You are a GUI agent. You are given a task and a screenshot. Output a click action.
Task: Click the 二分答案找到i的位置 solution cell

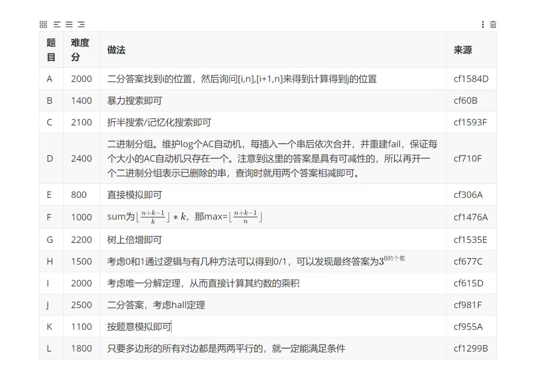tap(273, 79)
